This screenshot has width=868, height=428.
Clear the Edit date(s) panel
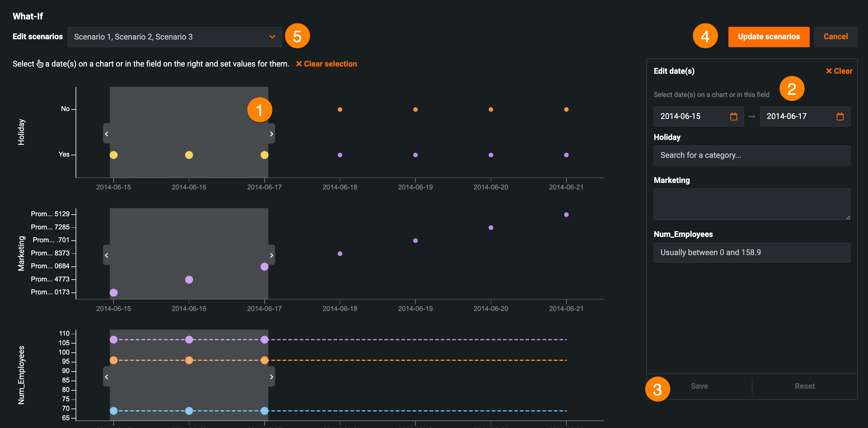coord(839,71)
